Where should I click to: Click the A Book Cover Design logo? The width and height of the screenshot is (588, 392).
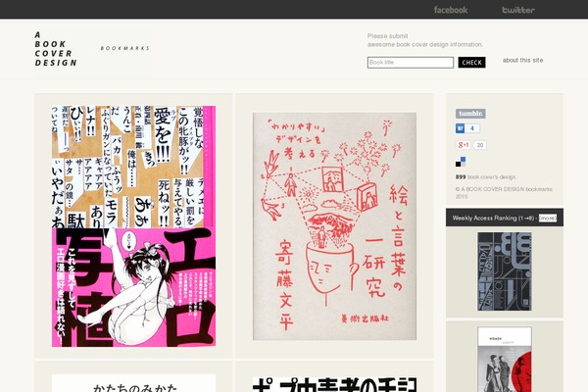pos(56,49)
